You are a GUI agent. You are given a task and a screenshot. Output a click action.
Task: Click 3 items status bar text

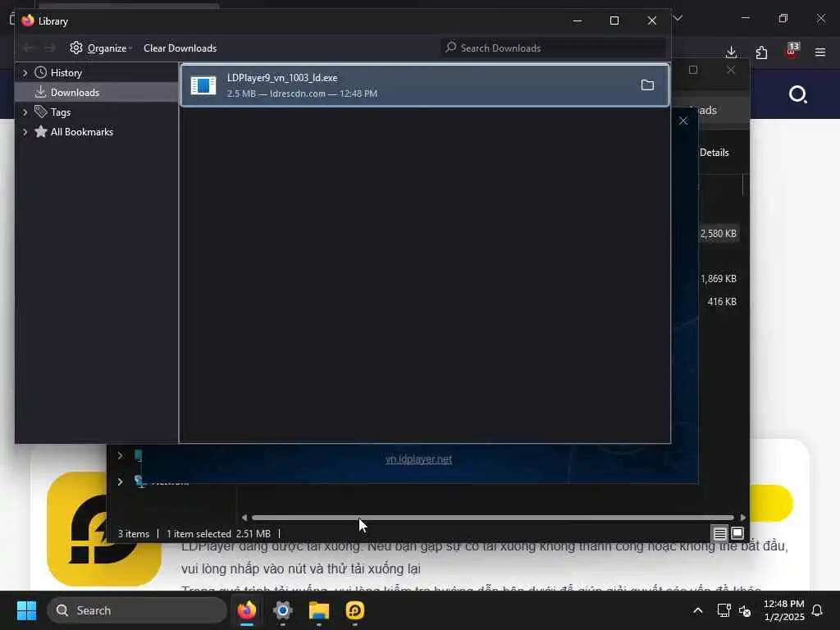tap(134, 534)
